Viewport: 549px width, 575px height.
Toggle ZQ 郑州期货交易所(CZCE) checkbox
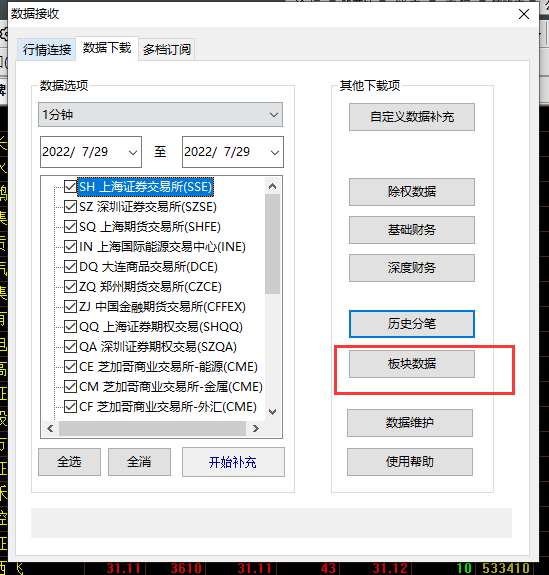(x=70, y=286)
